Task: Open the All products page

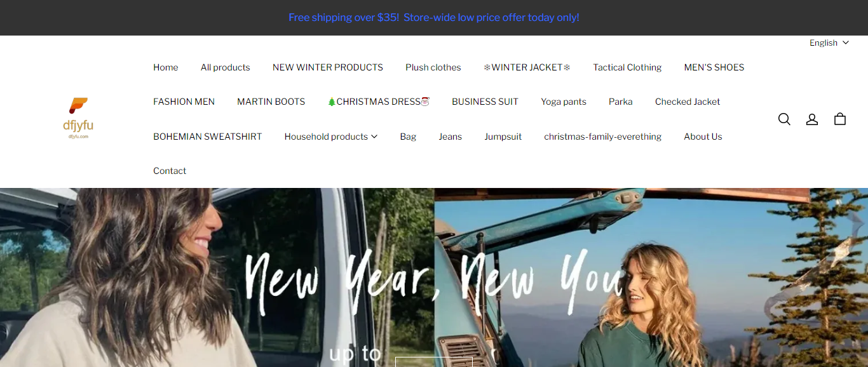Action: coord(226,67)
